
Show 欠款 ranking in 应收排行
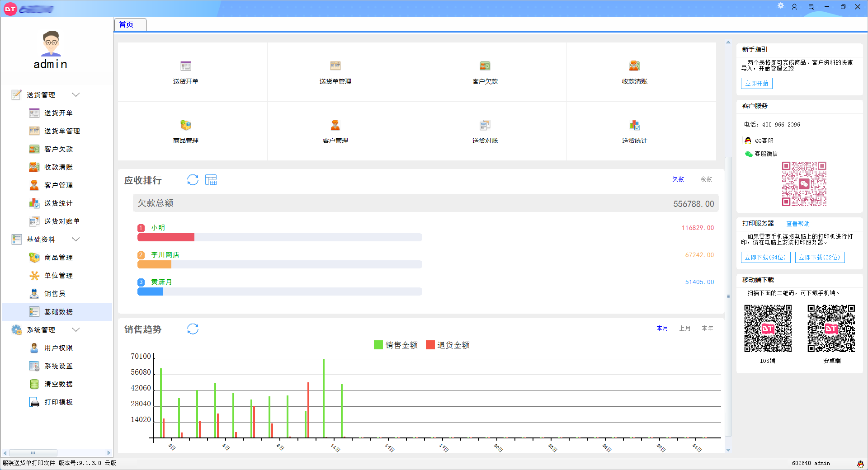[678, 179]
